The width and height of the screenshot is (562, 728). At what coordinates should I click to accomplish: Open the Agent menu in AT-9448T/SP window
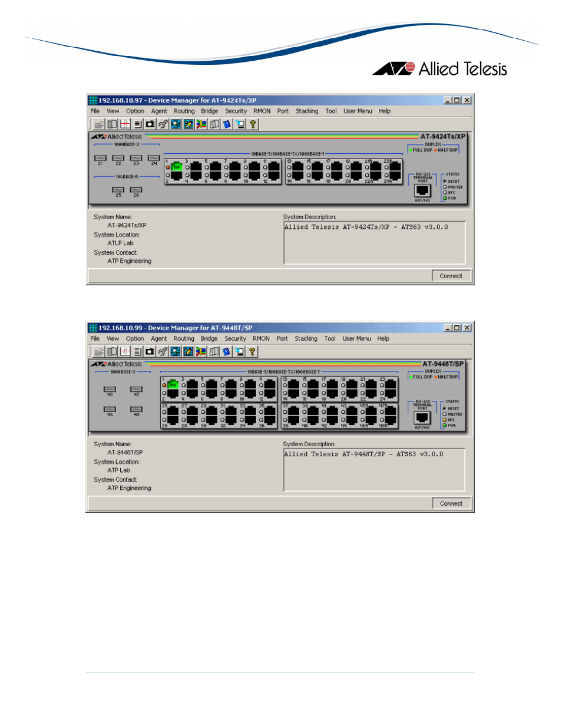click(159, 339)
